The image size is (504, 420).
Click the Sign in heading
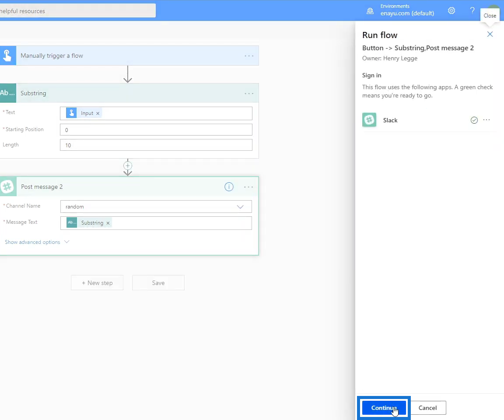pos(371,75)
